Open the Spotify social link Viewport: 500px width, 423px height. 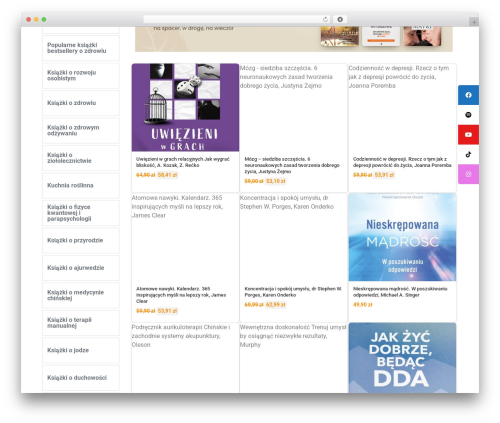pos(468,115)
